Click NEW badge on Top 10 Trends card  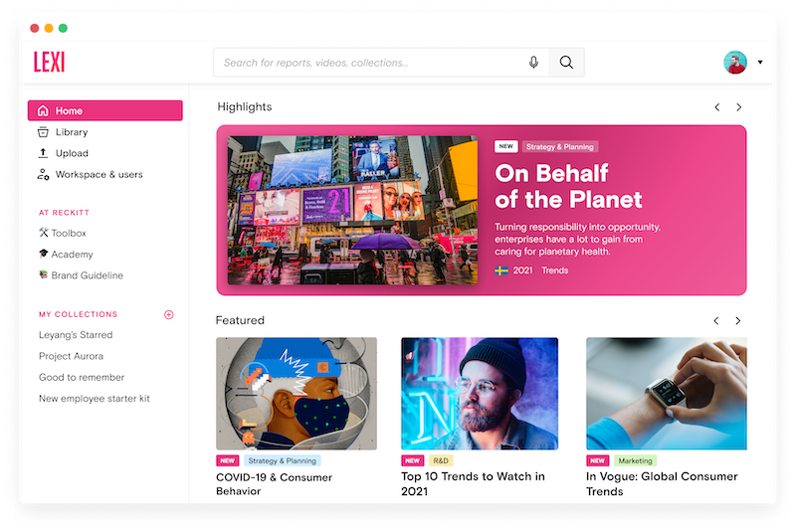tap(413, 460)
